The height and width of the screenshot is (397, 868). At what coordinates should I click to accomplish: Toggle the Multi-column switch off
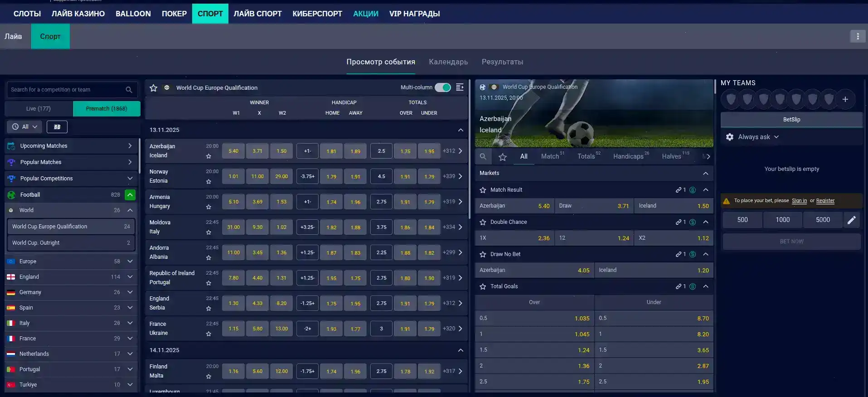tap(442, 87)
